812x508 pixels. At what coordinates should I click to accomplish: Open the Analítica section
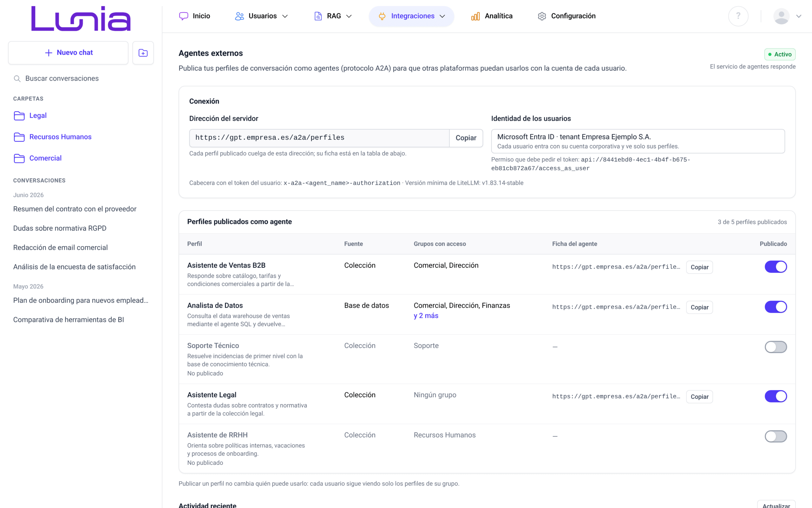pos(492,16)
